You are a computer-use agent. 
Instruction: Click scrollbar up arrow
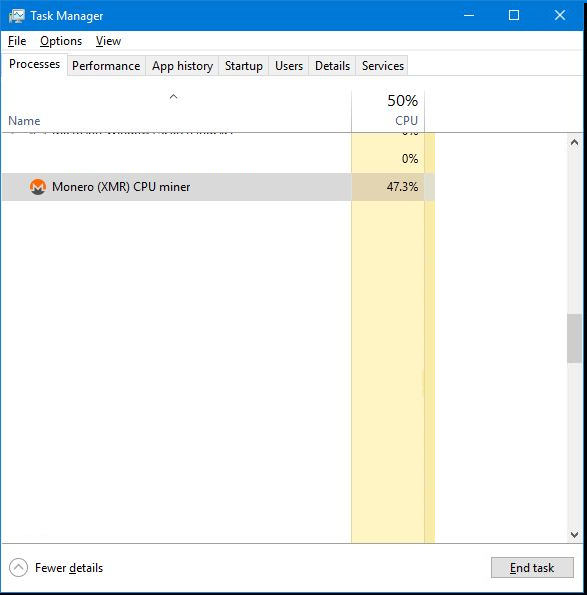tap(574, 142)
